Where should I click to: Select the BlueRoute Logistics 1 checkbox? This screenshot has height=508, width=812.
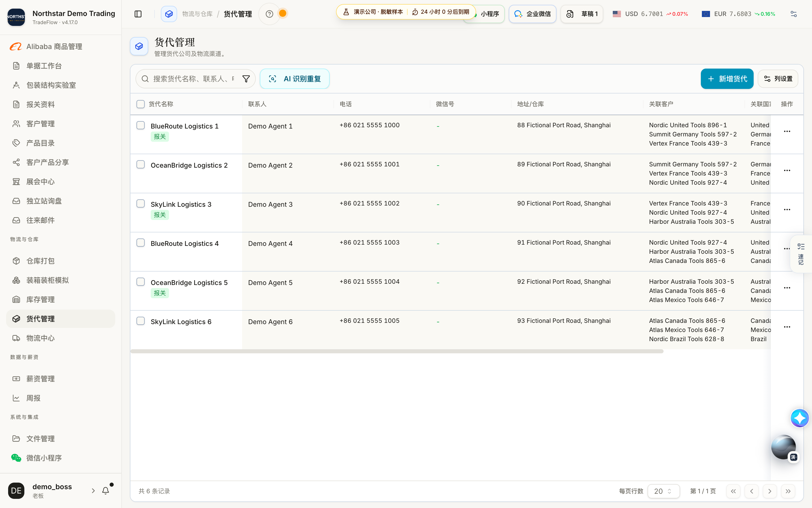click(x=141, y=125)
